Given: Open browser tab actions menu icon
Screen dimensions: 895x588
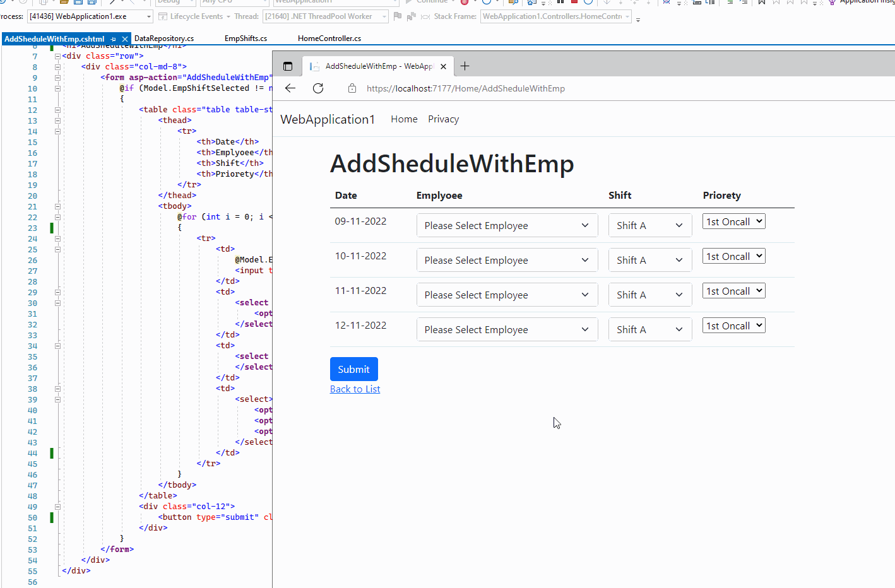Looking at the screenshot, I should coord(288,66).
